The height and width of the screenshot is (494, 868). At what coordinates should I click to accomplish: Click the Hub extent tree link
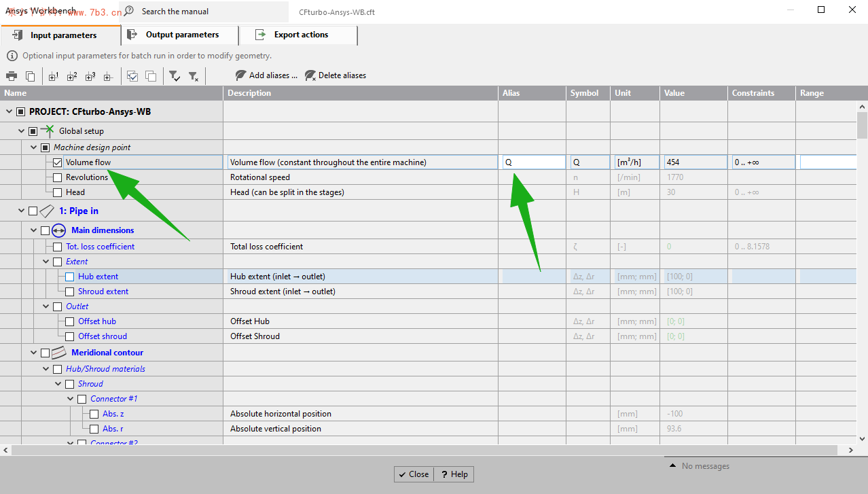tap(98, 277)
